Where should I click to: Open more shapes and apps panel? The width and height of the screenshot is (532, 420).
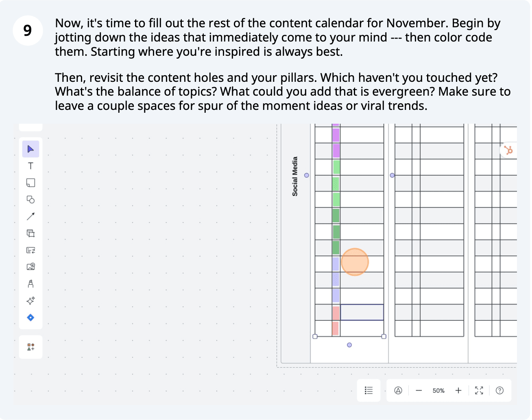click(x=31, y=347)
